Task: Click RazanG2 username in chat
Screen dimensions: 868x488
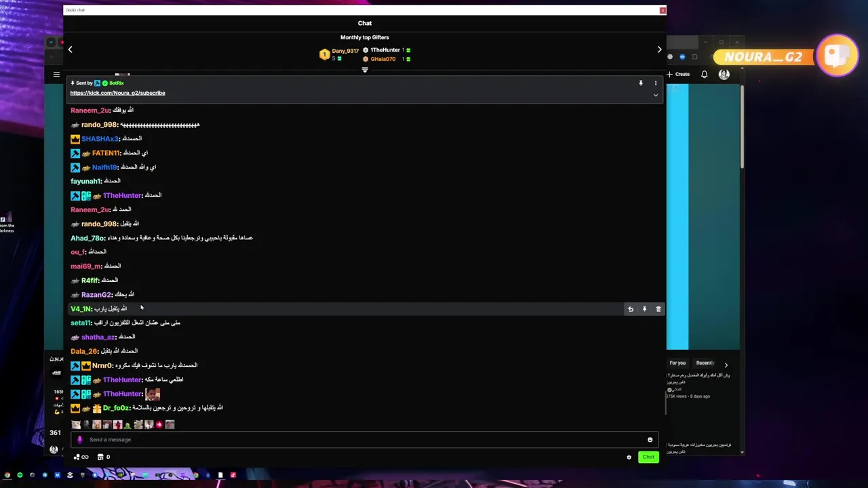Action: point(96,295)
